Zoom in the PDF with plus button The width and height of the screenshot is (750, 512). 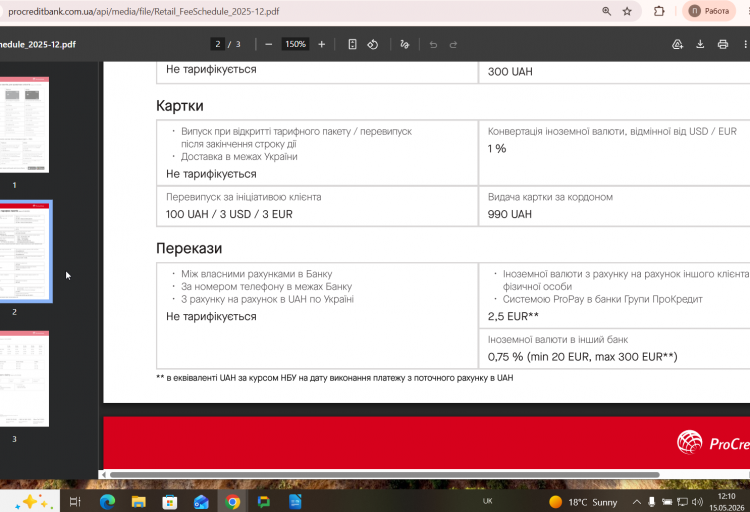pyautogui.click(x=321, y=44)
